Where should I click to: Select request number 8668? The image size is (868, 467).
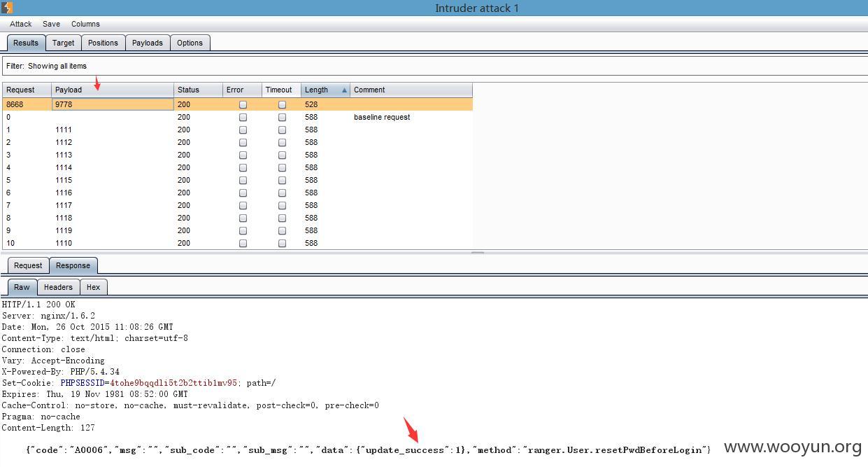click(27, 104)
